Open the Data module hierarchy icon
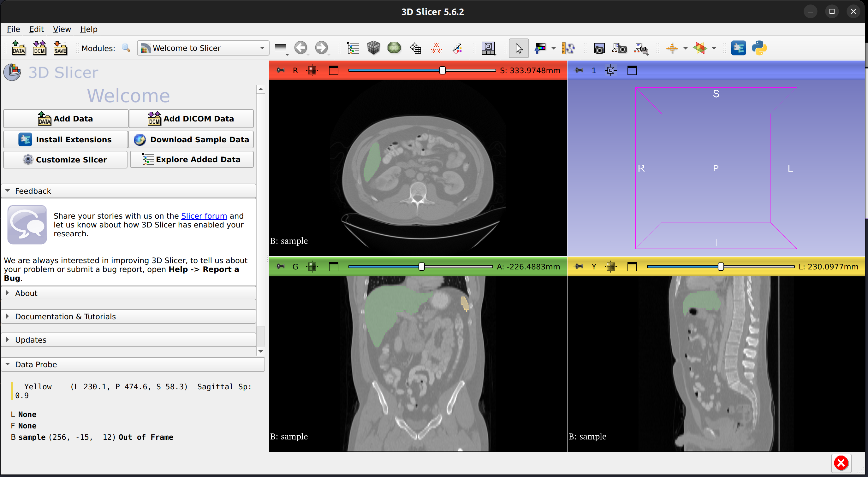Viewport: 868px width, 477px height. click(x=353, y=48)
